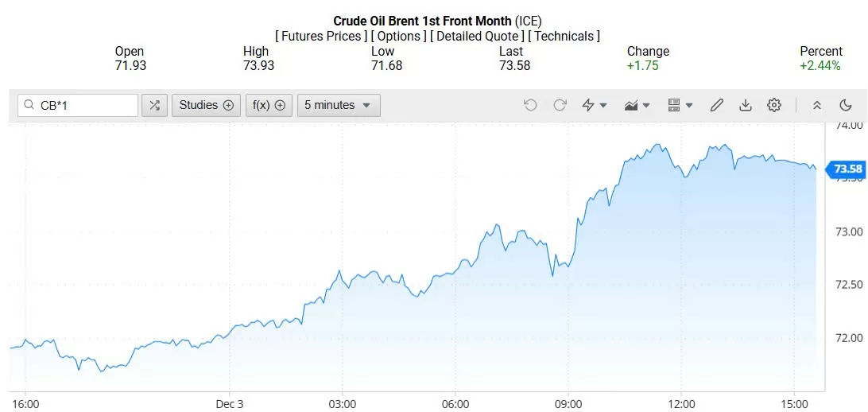Click the f(x) add expression button
The height and width of the screenshot is (412, 868).
(x=269, y=105)
